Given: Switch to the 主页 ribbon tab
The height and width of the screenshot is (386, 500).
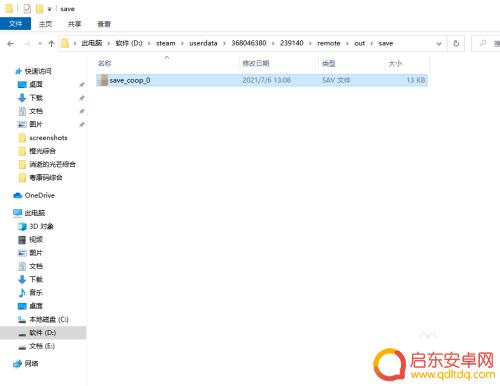Looking at the screenshot, I should [x=45, y=24].
